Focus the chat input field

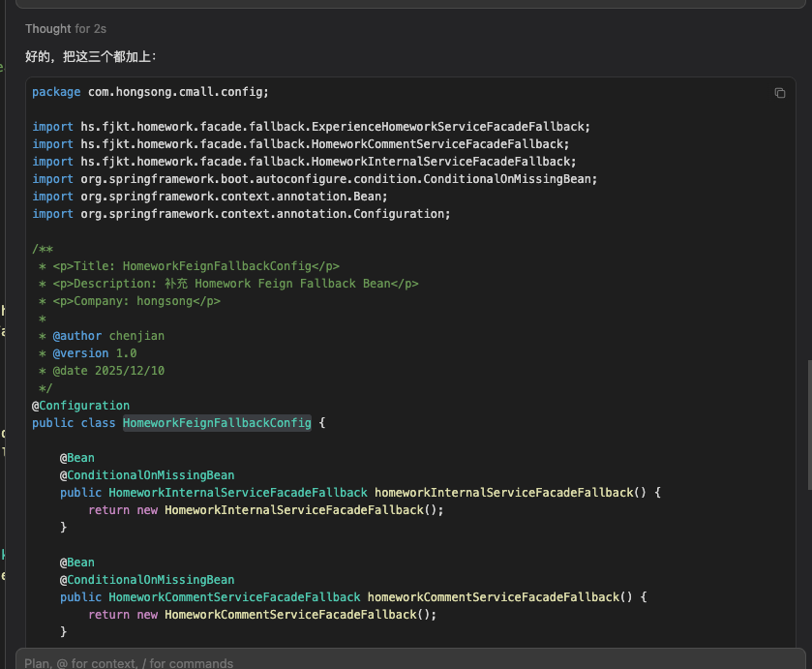coord(410,663)
